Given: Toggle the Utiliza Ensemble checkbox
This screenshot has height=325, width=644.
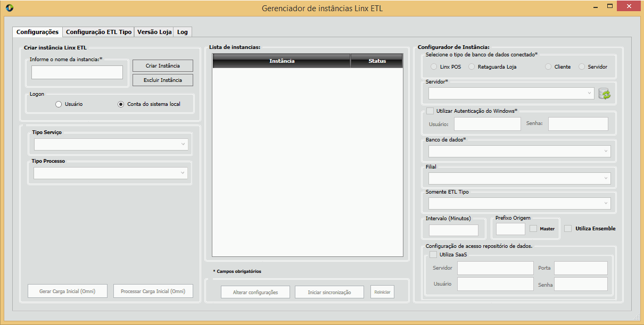Looking at the screenshot, I should coord(568,228).
